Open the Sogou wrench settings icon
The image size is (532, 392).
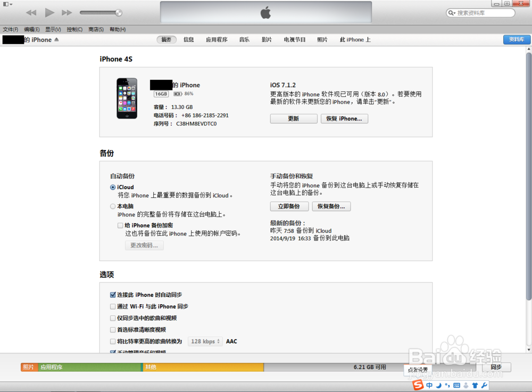coord(484,385)
